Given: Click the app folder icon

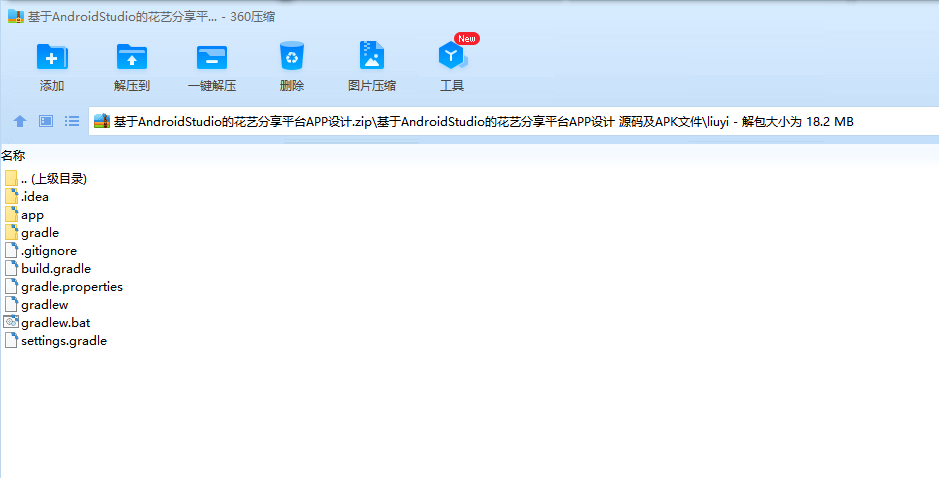Looking at the screenshot, I should point(11,214).
